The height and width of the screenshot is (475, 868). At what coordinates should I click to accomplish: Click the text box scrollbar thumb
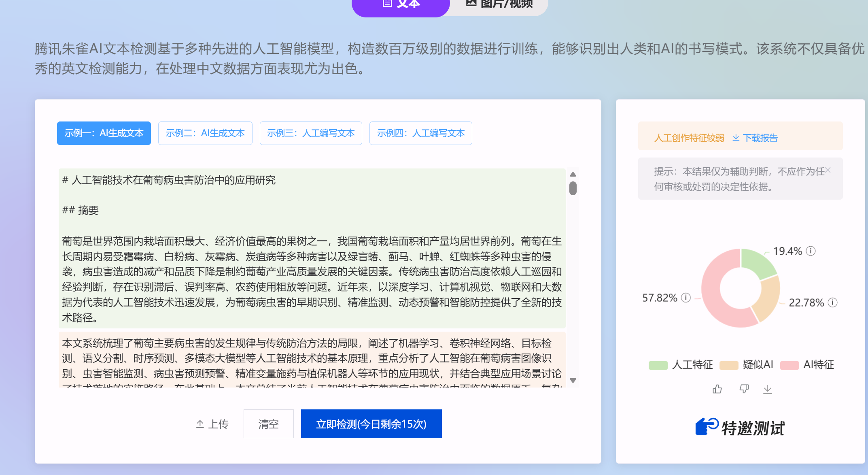(573, 188)
